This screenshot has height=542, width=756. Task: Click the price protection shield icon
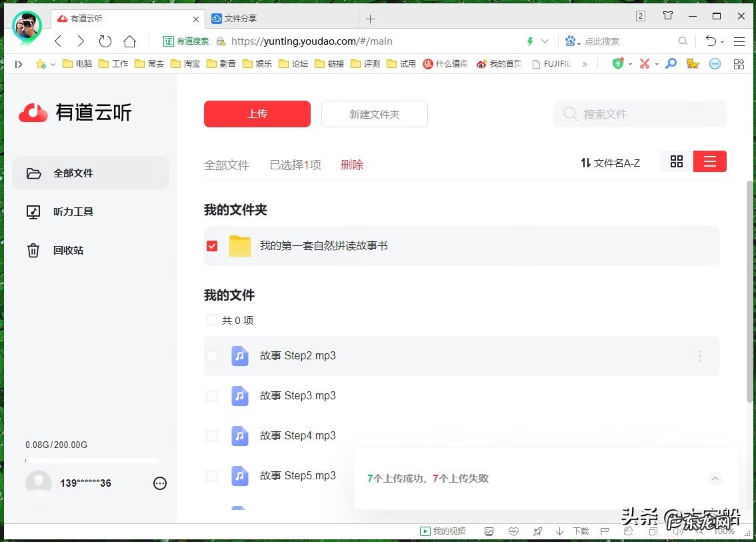[x=619, y=63]
